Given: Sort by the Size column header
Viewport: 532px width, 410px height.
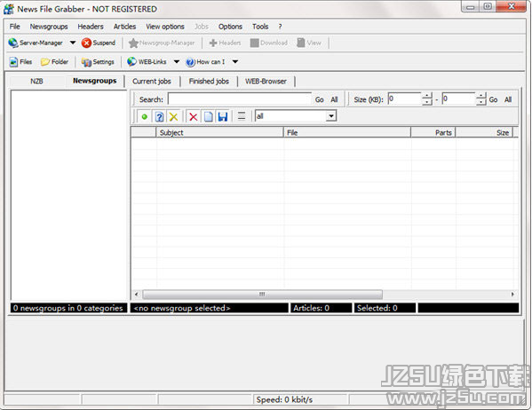Looking at the screenshot, I should (484, 132).
